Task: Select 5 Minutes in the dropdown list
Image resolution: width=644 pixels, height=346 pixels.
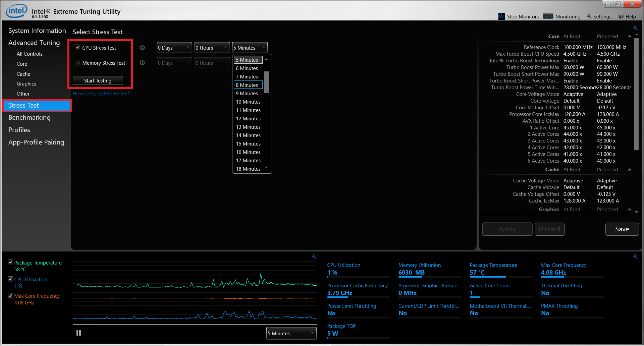Action: (x=248, y=60)
